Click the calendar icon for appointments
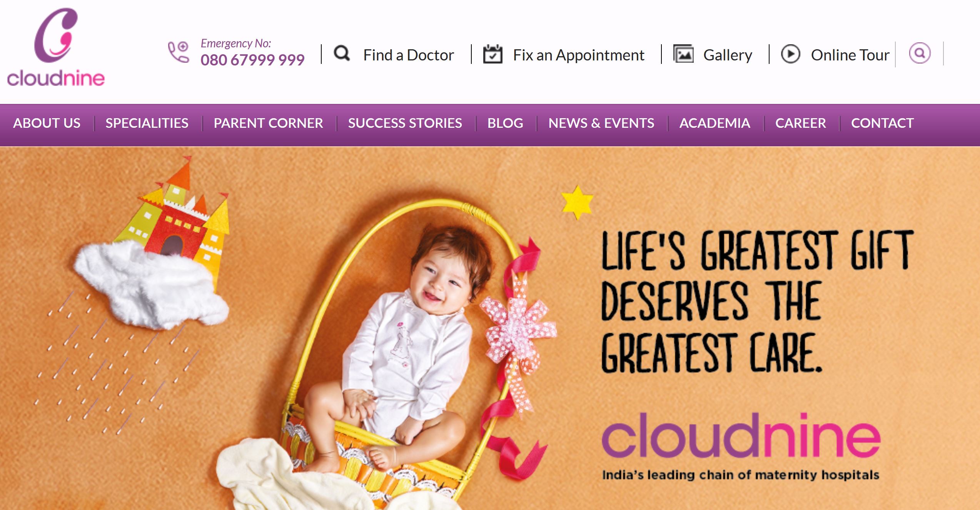Screen dimensions: 980x510 [x=493, y=54]
